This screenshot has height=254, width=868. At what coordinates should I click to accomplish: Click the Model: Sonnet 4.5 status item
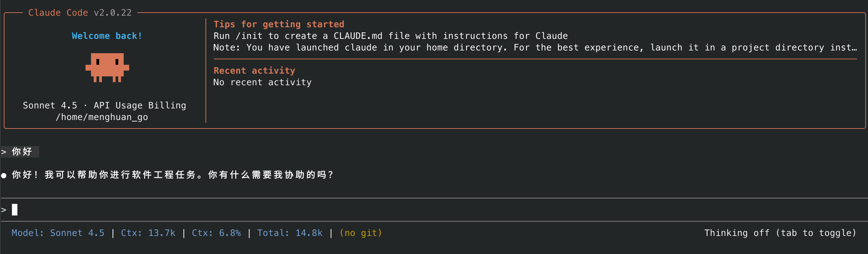(58, 233)
